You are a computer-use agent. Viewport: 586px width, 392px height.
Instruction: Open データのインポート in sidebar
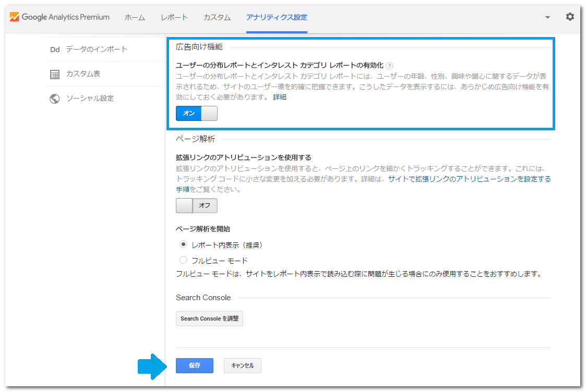coord(97,50)
